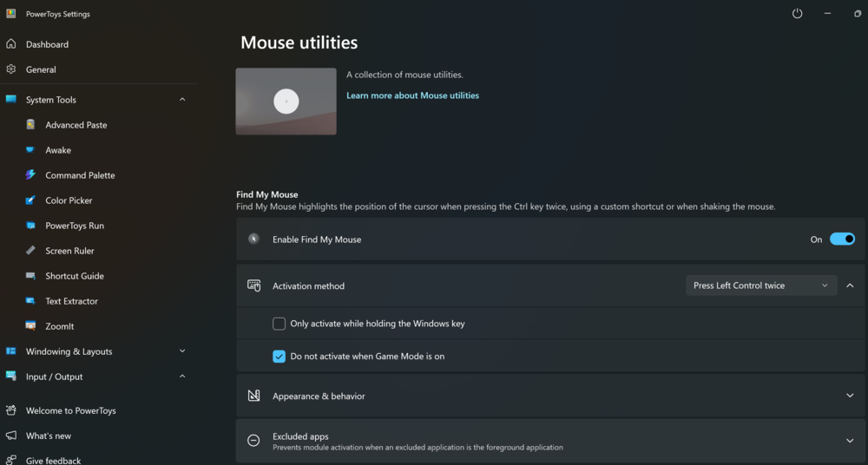Click the General gear icon
The image size is (868, 465).
(10, 69)
